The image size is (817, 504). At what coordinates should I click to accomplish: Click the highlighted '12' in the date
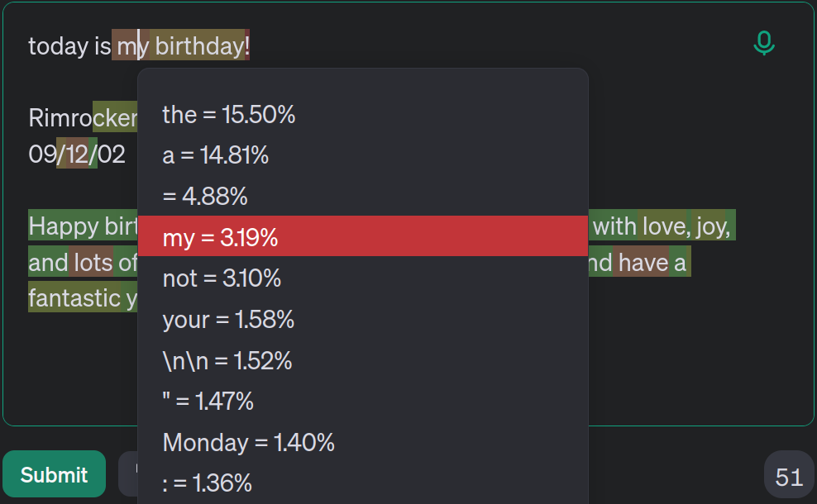[77, 154]
